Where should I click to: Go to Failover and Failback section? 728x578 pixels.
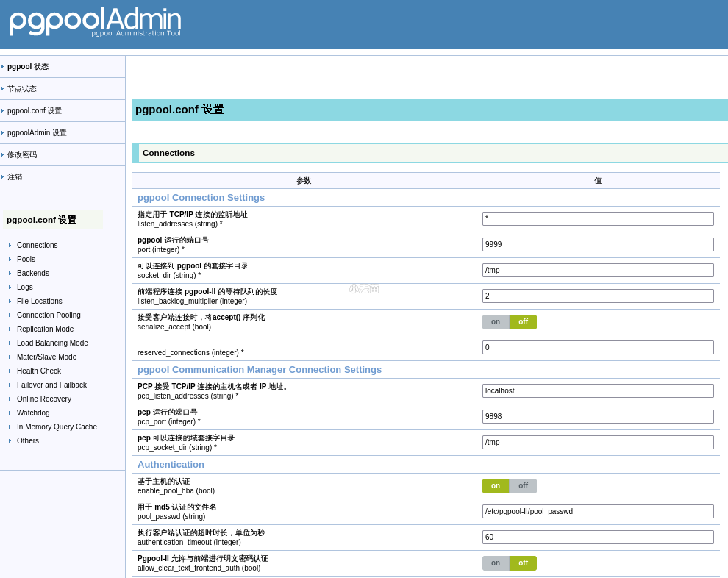point(52,385)
